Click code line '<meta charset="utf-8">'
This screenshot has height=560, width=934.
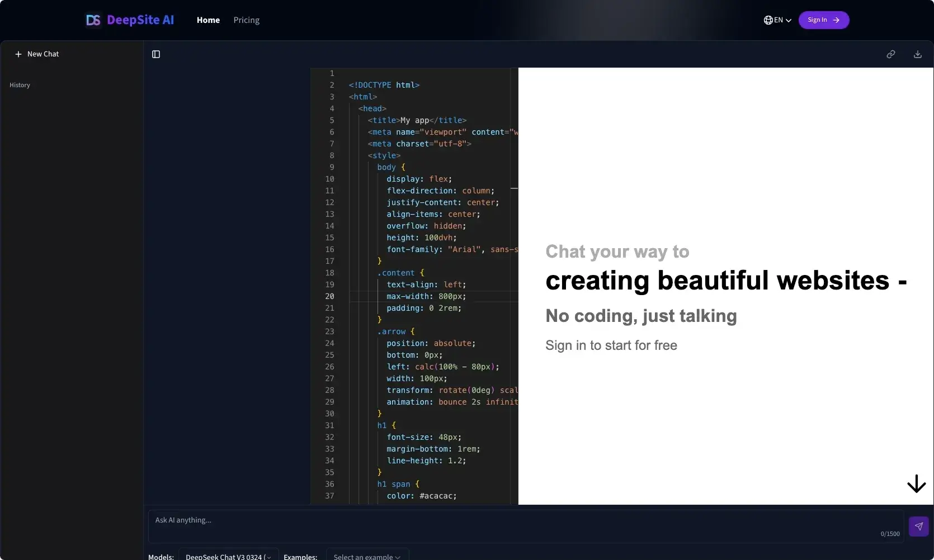pyautogui.click(x=419, y=144)
